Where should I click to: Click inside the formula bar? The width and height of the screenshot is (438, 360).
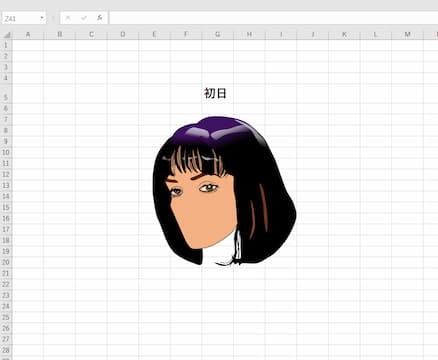[x=273, y=18]
